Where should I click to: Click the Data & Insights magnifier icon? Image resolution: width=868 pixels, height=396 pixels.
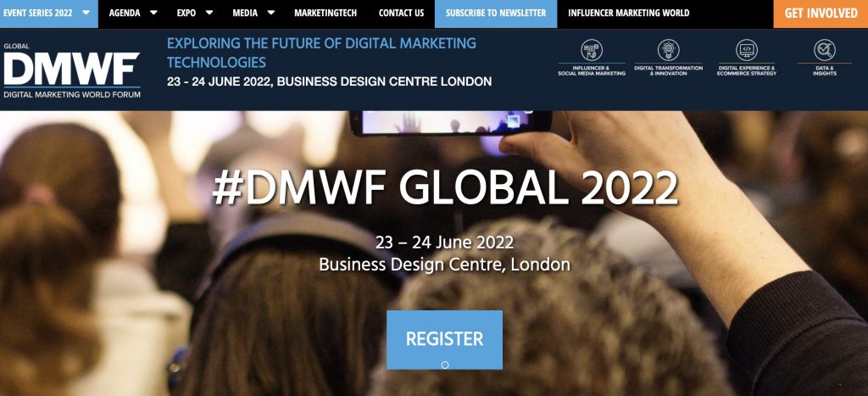pos(824,50)
